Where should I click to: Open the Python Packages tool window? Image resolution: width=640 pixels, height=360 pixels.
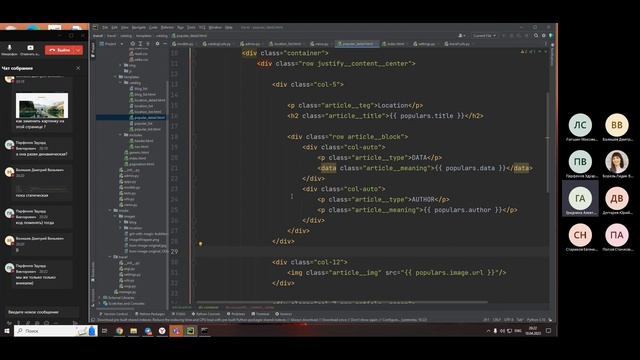[150, 314]
